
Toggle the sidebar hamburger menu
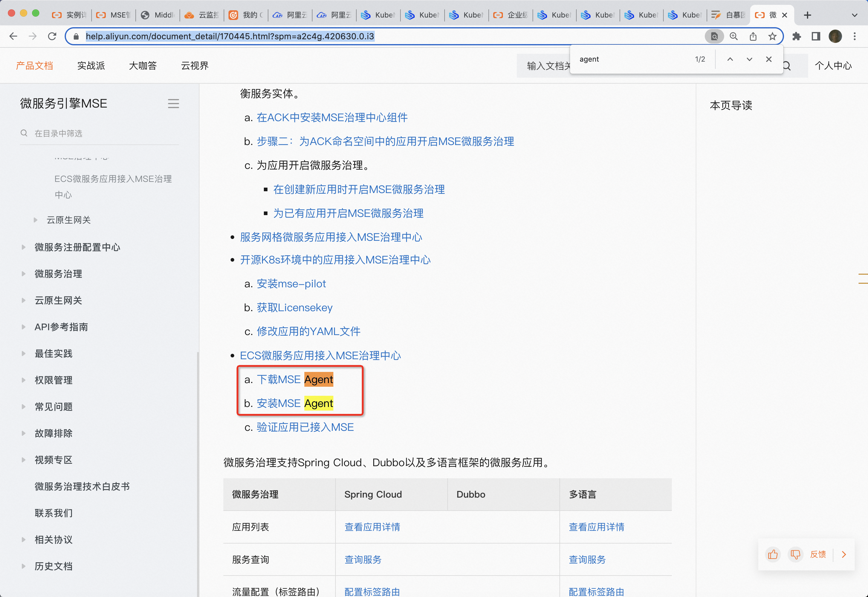click(173, 103)
